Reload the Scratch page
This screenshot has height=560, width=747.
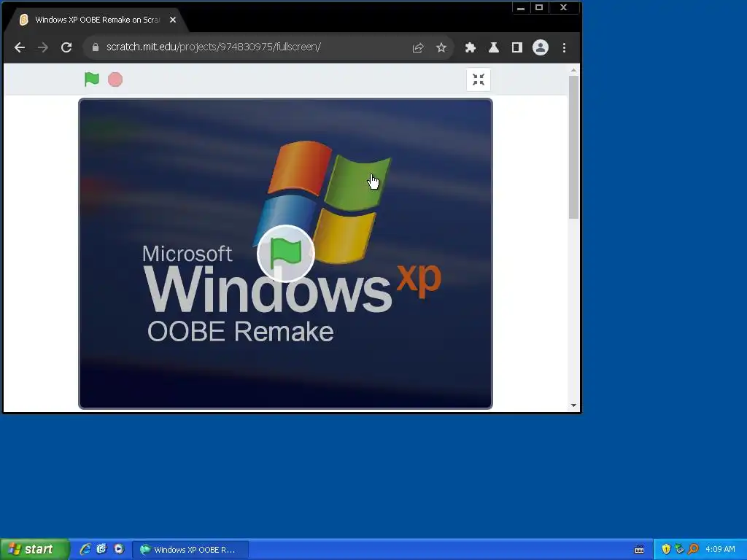[66, 47]
